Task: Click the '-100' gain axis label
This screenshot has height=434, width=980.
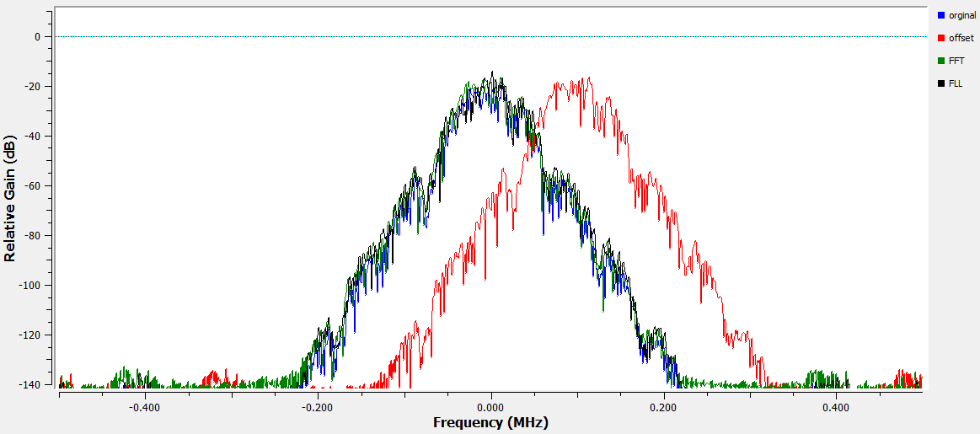Action: click(x=30, y=285)
